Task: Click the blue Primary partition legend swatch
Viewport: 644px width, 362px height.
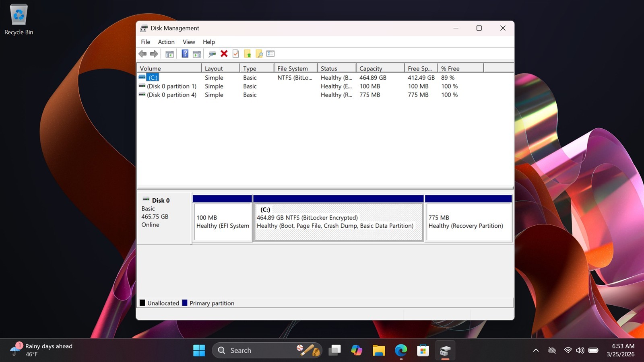Action: pyautogui.click(x=185, y=303)
